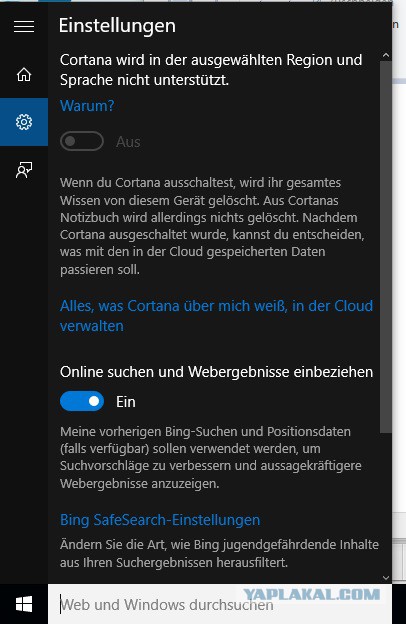Open the Warum? link
Viewport: 406px width, 624px height.
coord(87,106)
